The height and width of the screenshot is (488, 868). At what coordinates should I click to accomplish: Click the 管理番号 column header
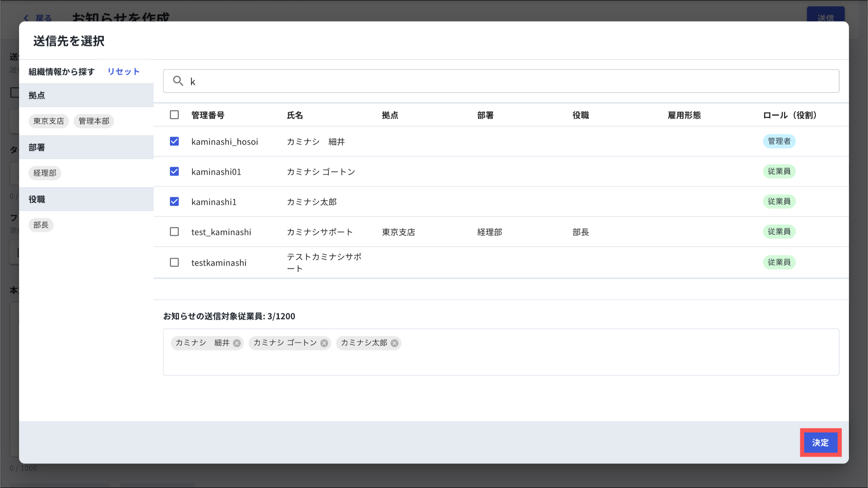tap(208, 115)
